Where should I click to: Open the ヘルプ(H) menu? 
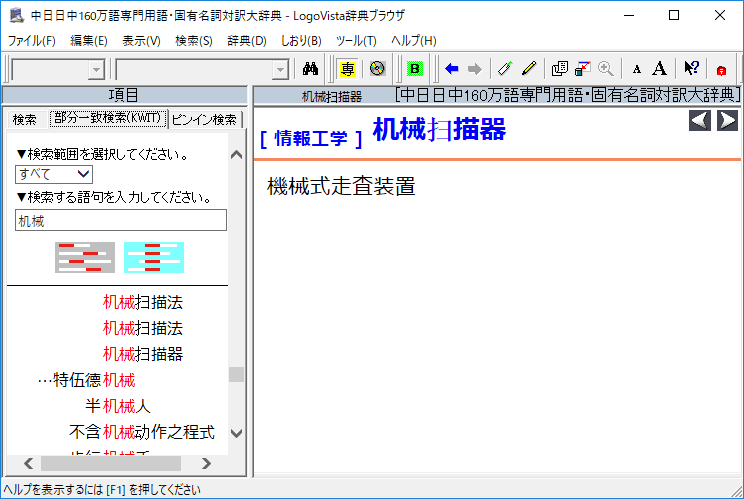pyautogui.click(x=414, y=41)
